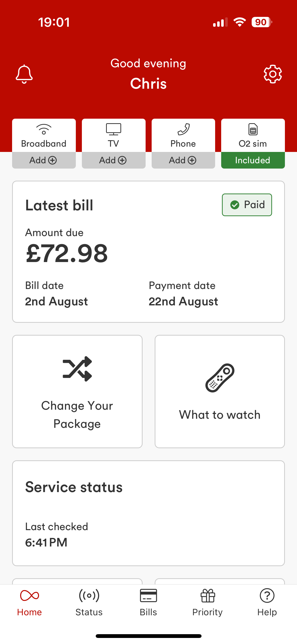This screenshot has width=297, height=644.
Task: Open the Help tab
Action: [x=267, y=603]
